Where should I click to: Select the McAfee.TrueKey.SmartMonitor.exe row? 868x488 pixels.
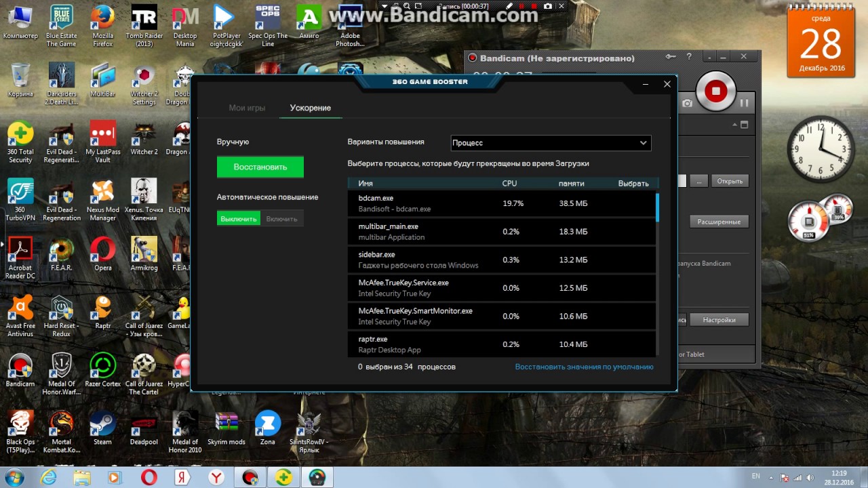coord(502,316)
